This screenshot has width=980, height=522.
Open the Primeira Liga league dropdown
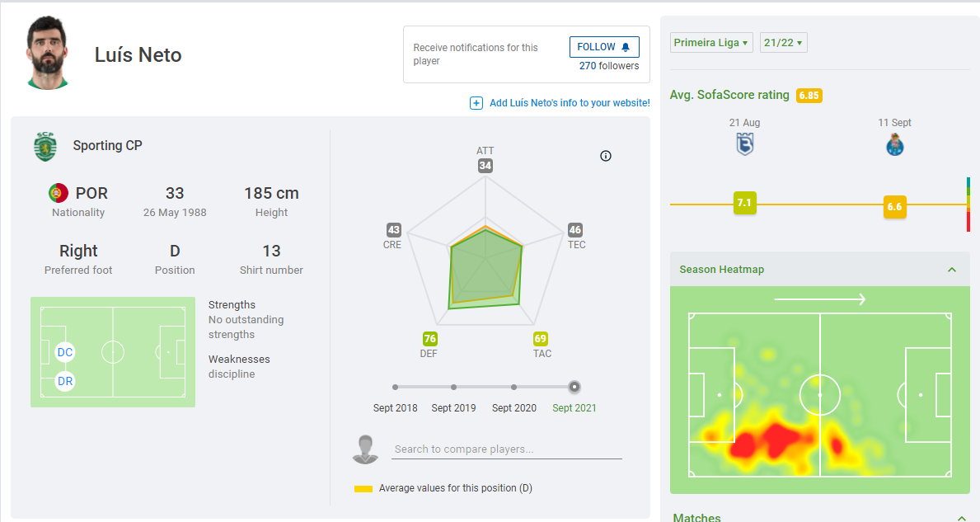tap(711, 42)
